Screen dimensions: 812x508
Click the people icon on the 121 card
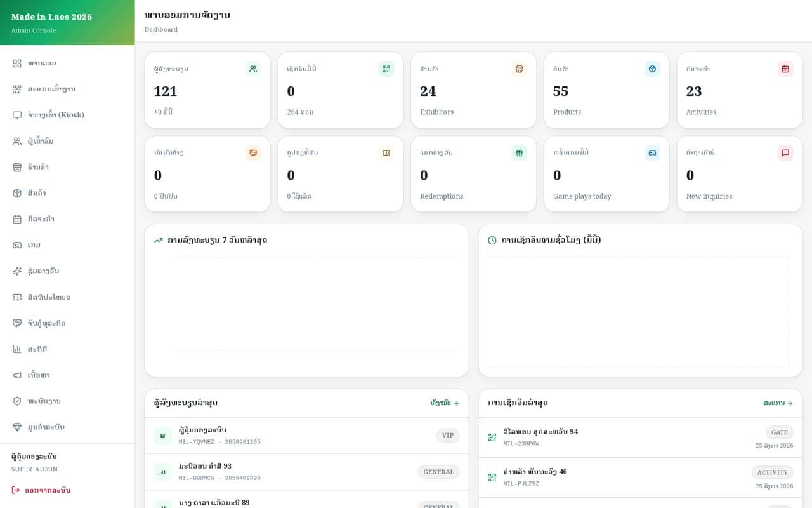coord(253,69)
